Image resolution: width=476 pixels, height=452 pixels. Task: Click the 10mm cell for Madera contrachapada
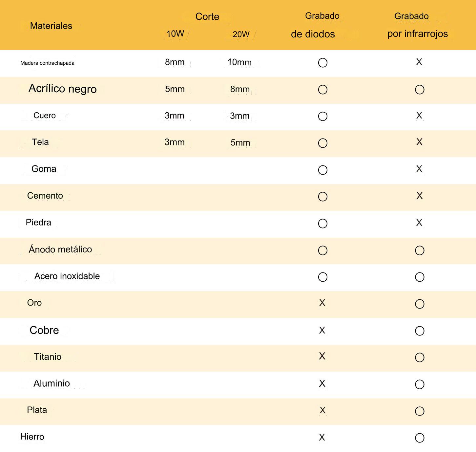tap(239, 62)
